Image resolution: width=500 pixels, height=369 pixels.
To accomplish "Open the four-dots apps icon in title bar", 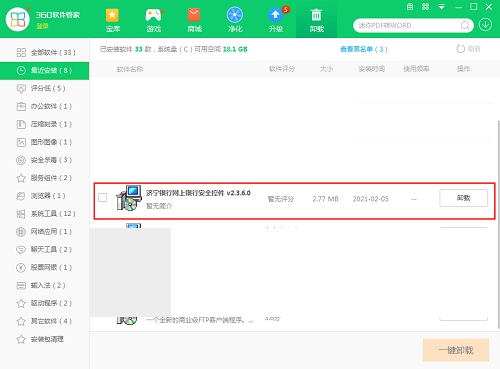I will (x=425, y=7).
